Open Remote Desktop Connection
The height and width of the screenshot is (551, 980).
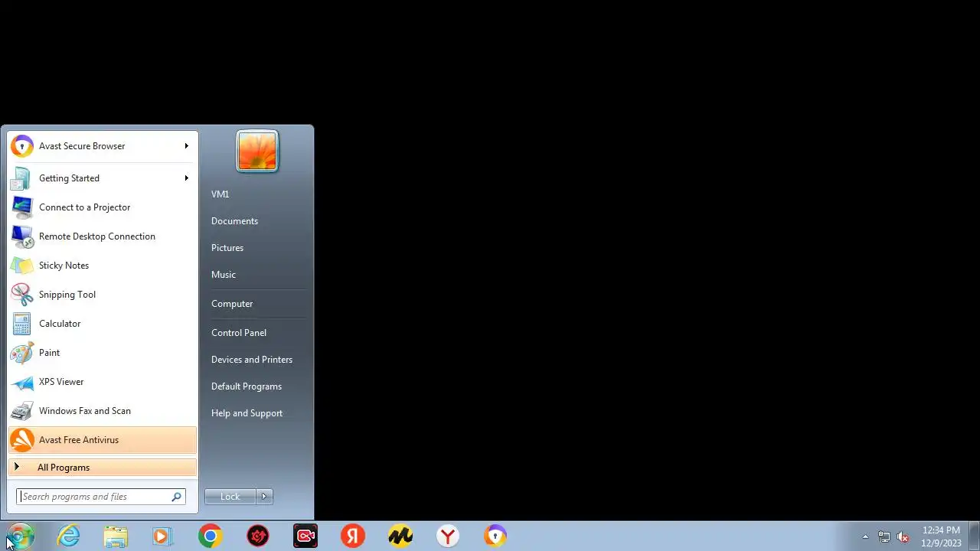pos(103,236)
